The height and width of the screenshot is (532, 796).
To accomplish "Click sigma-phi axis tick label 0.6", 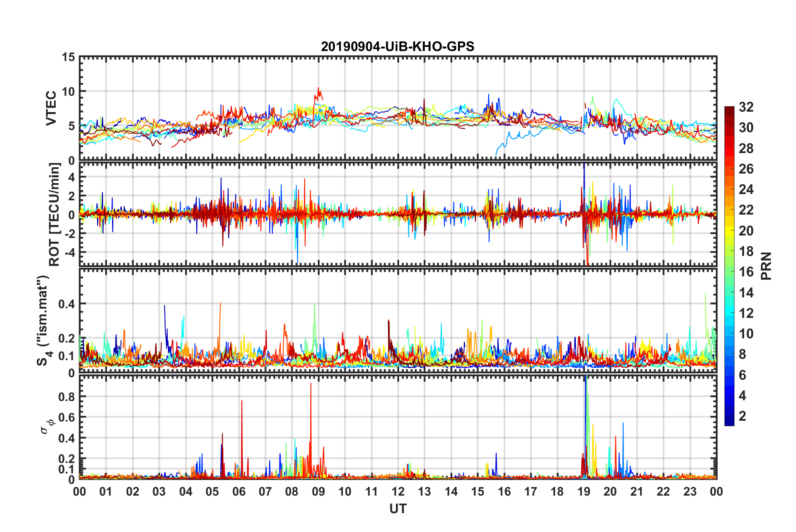I will tap(66, 417).
